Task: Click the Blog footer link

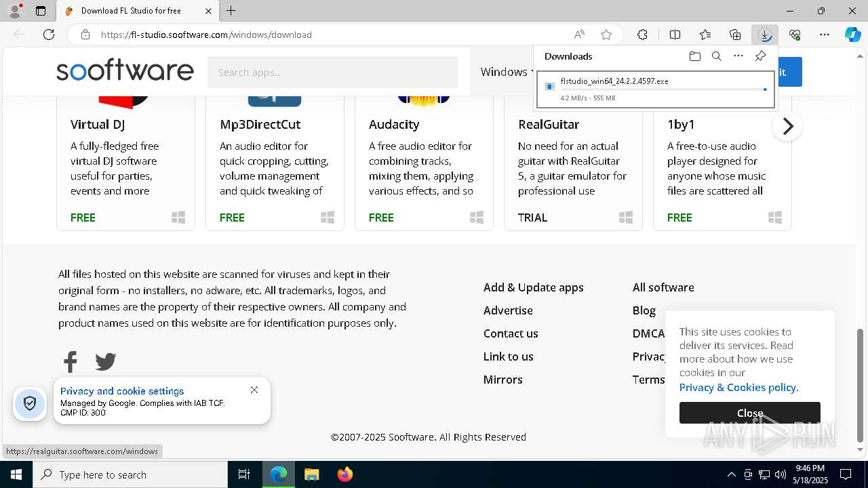Action: tap(644, 310)
